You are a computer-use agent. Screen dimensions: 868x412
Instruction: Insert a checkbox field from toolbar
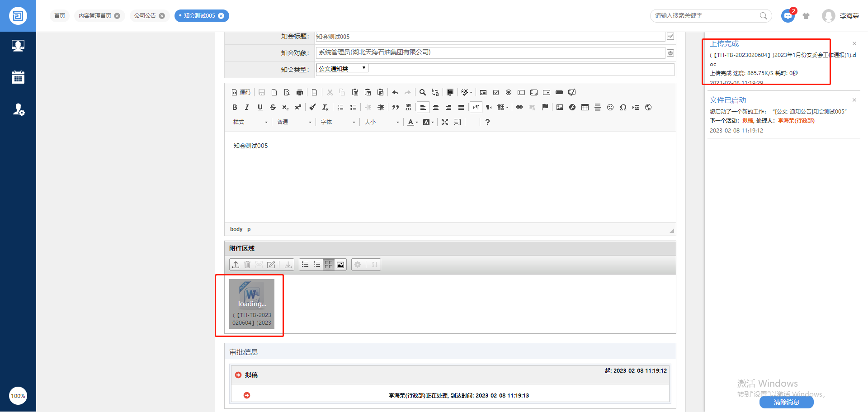pyautogui.click(x=496, y=92)
